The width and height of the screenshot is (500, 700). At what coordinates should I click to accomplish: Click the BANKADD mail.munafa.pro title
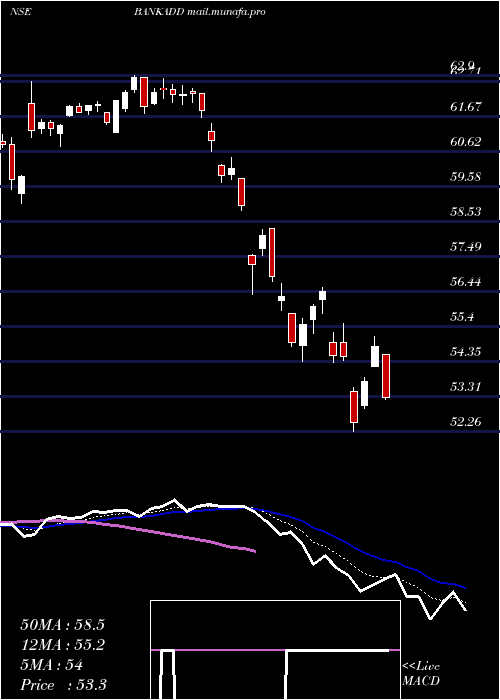200,12
